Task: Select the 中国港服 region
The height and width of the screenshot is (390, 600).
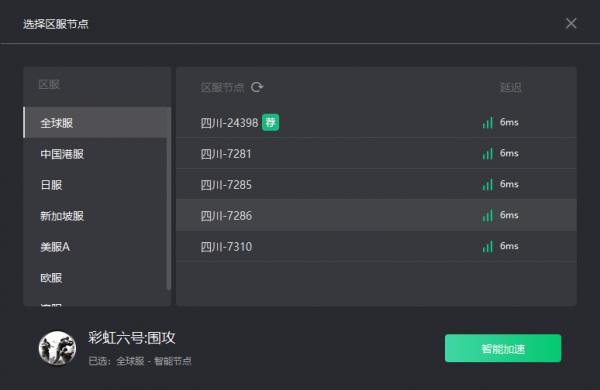Action: click(x=95, y=154)
